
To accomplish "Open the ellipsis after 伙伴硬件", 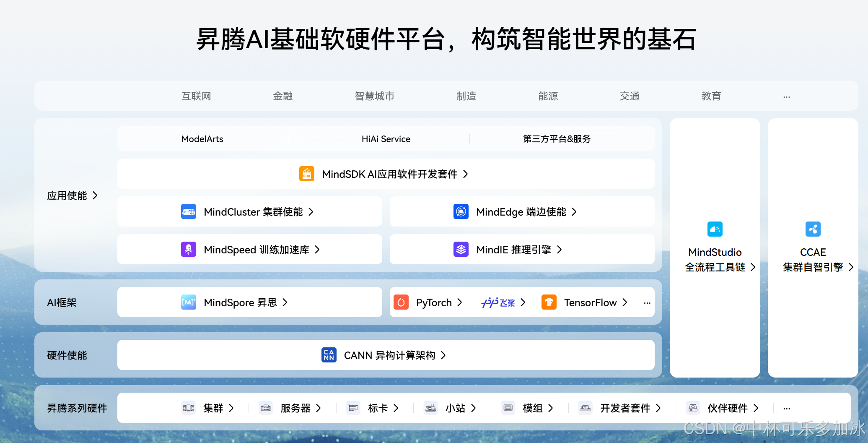I will tap(786, 408).
